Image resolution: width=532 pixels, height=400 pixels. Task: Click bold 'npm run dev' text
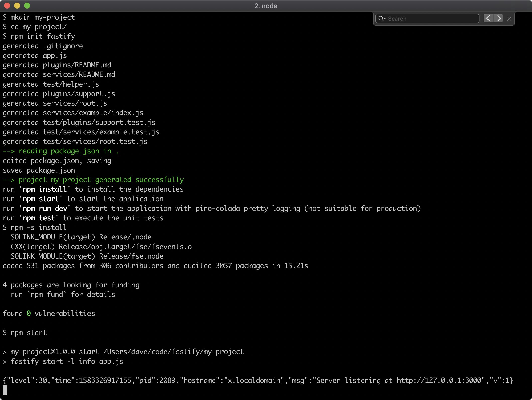(x=45, y=209)
